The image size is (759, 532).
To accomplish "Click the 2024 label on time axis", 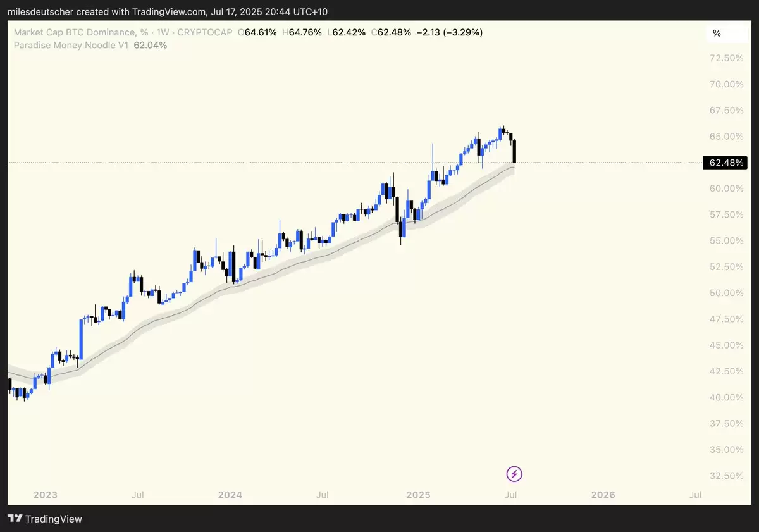I will click(231, 495).
